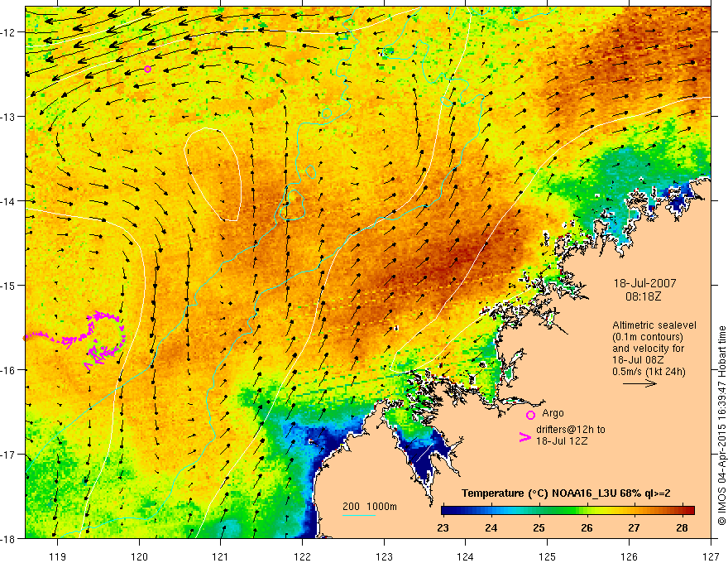Screen dimensions: 728x563
Task: Click the longitude label 120
Action: [x=139, y=556]
